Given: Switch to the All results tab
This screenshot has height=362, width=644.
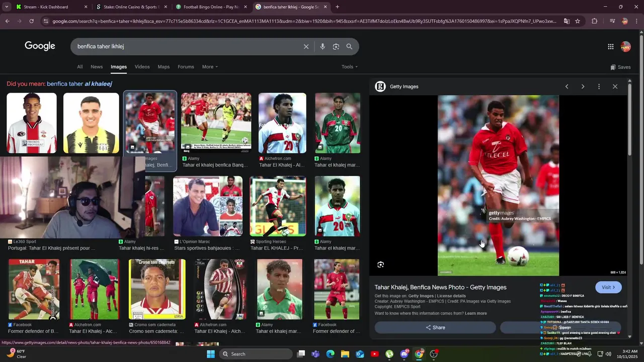Looking at the screenshot, I should 79,67.
